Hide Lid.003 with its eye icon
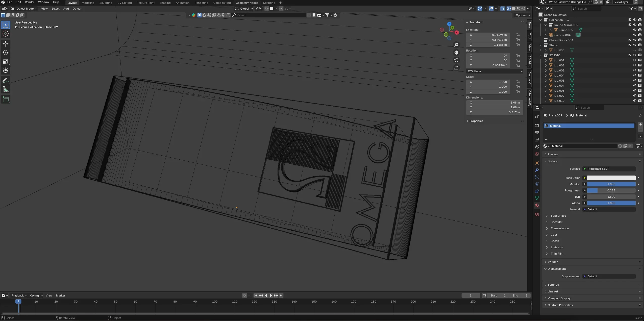 634,70
